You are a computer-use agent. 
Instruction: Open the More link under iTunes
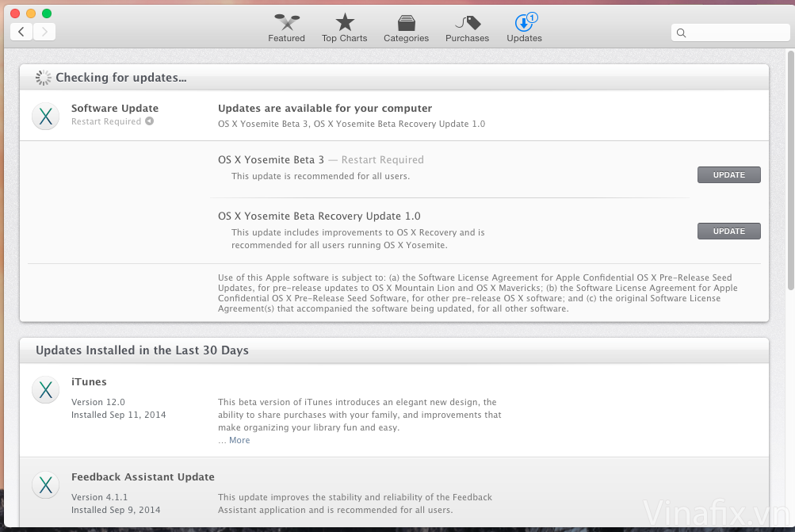pos(239,440)
